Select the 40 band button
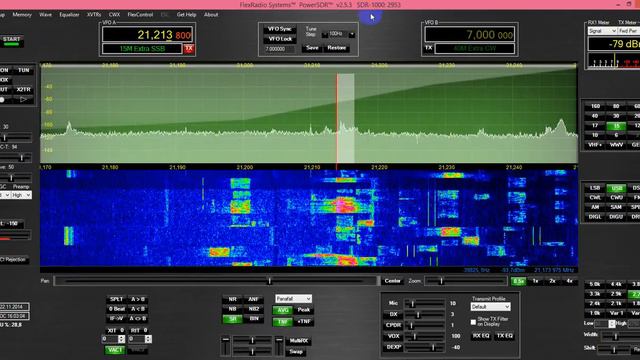The image size is (640, 360). (595, 116)
